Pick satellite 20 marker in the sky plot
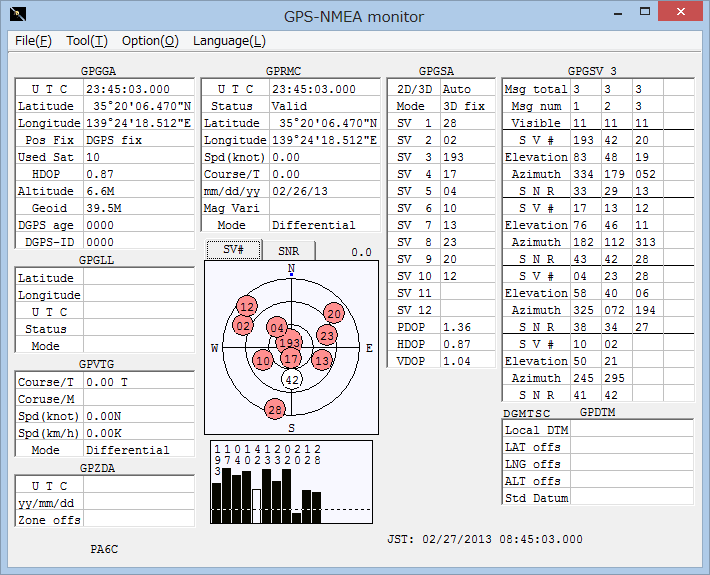This screenshot has height=575, width=710. coord(334,313)
